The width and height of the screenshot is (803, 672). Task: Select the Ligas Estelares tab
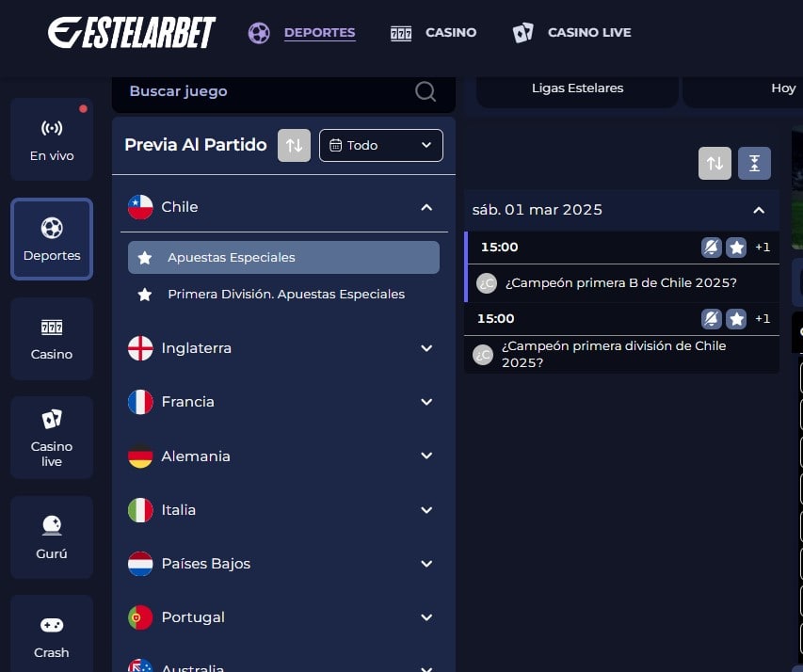click(577, 88)
